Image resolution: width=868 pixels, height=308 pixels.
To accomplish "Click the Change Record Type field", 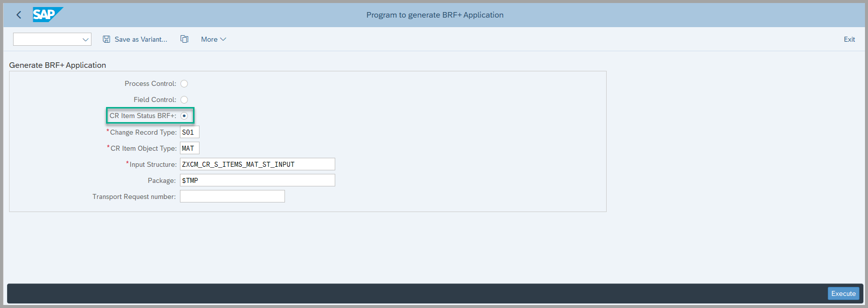I will click(x=189, y=132).
